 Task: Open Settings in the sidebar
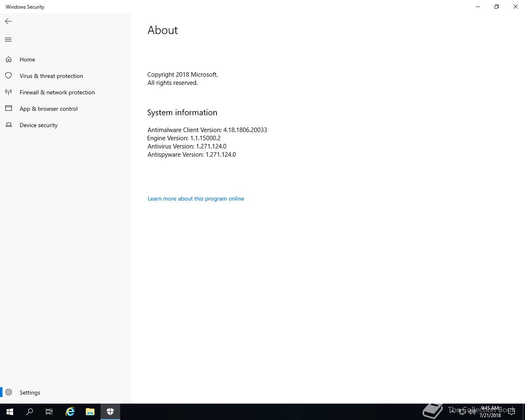66,393
